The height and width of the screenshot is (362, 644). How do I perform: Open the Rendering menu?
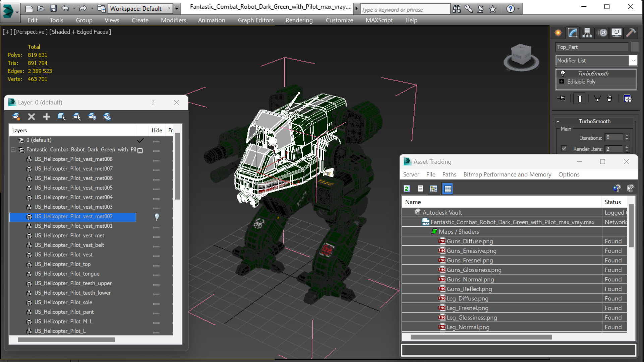(299, 20)
